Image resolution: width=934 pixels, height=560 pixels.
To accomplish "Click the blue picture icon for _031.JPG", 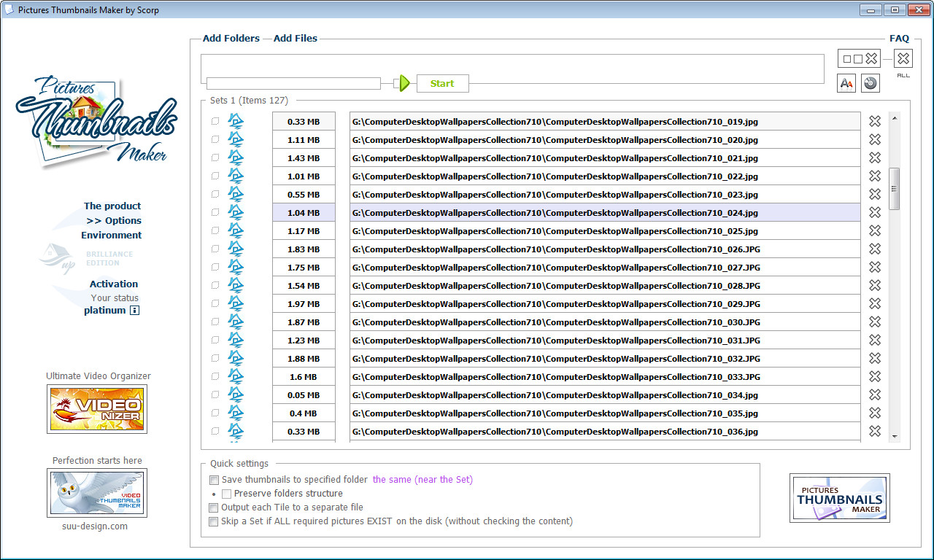I will coord(236,340).
